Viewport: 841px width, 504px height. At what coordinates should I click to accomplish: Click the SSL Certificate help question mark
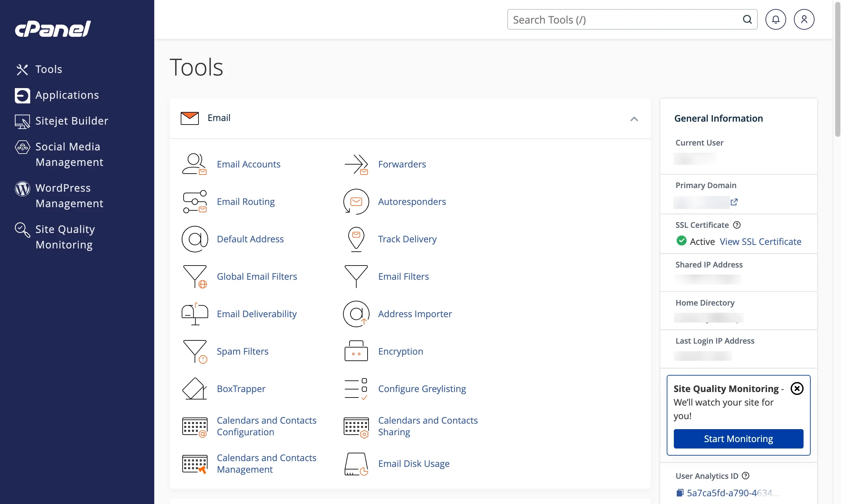pyautogui.click(x=737, y=225)
